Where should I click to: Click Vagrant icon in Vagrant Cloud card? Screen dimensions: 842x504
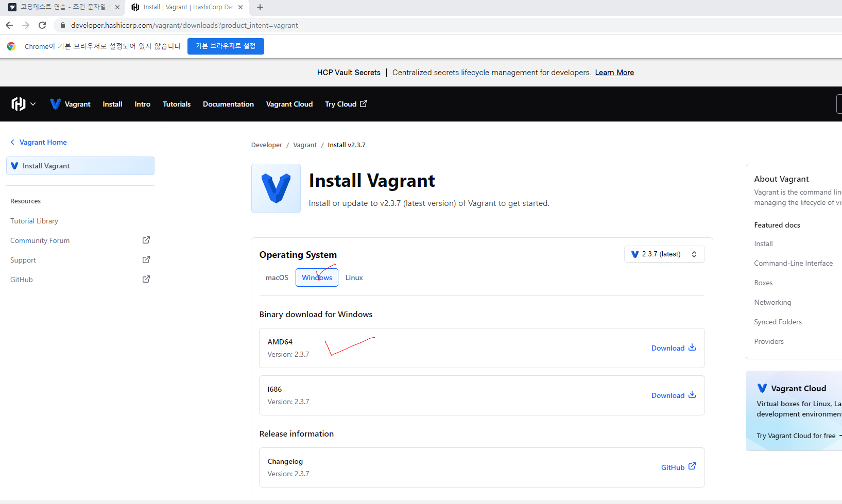coord(762,388)
